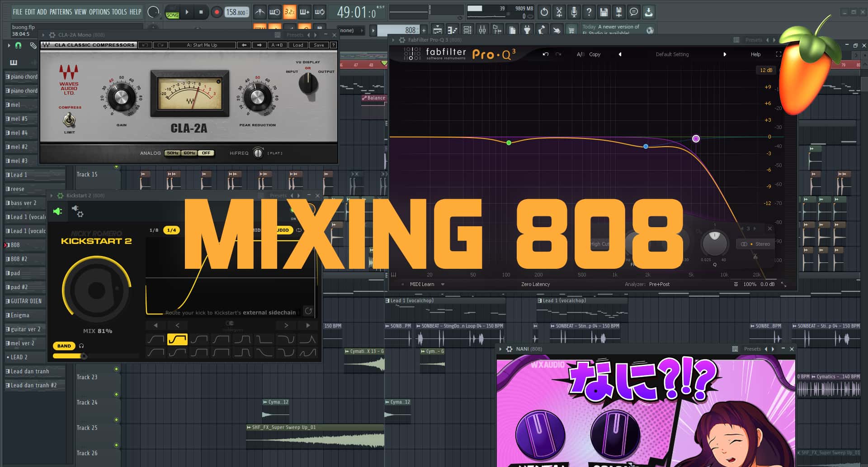Open the shopping cart icon in toolbar

(571, 30)
